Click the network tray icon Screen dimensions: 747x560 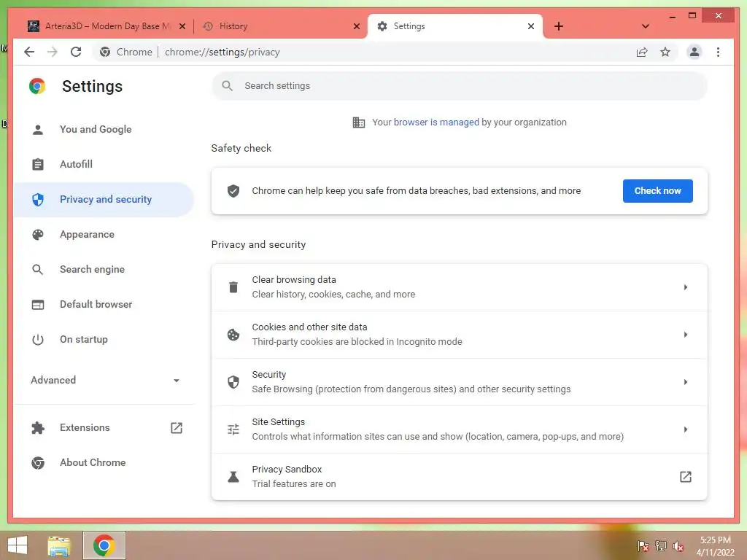point(661,546)
